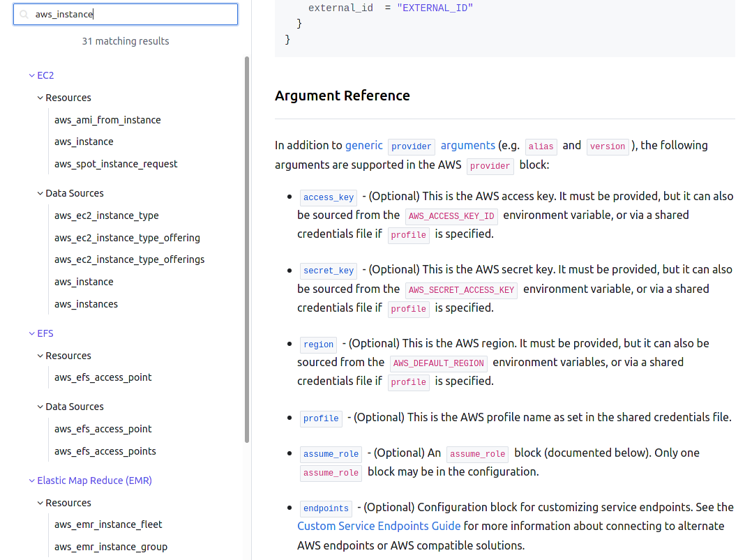Click the blue assume_role argument anchor

tap(331, 453)
